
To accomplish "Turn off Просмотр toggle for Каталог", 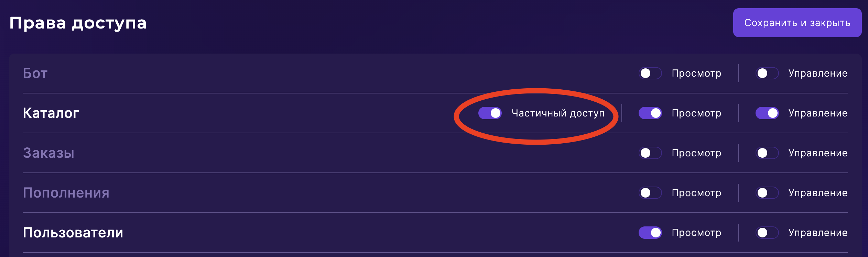I will pos(650,113).
